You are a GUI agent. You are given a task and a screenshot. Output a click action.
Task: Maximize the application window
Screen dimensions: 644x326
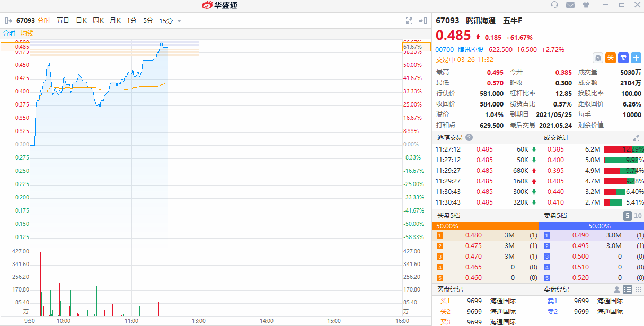point(622,5)
